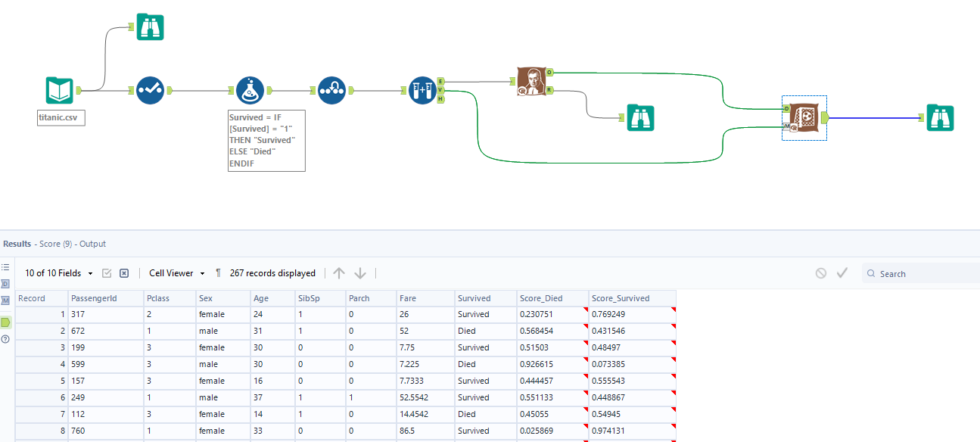Click the Browse tool after the Score tool
Screen dimensions: 980x442
point(941,117)
